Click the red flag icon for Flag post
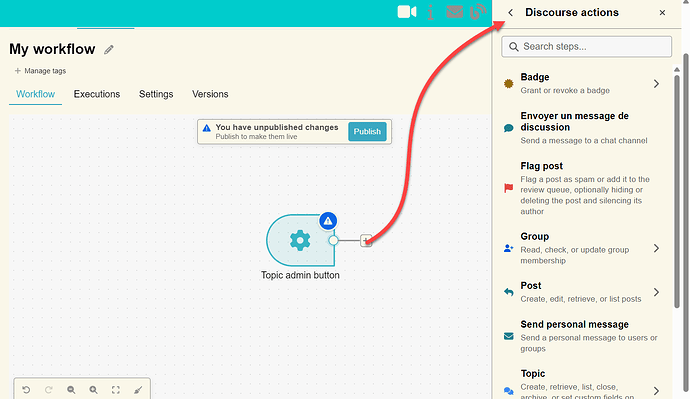Image resolution: width=690 pixels, height=399 pixels. [509, 188]
